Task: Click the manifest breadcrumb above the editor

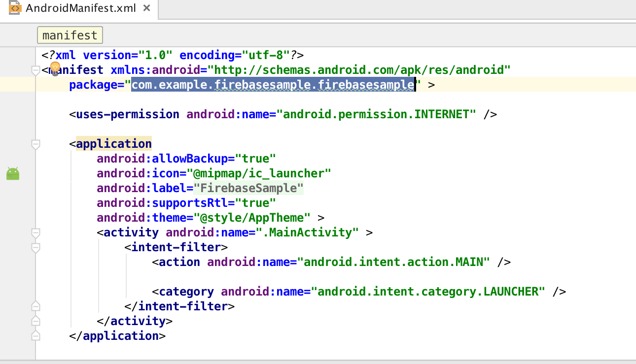Action: click(x=70, y=35)
